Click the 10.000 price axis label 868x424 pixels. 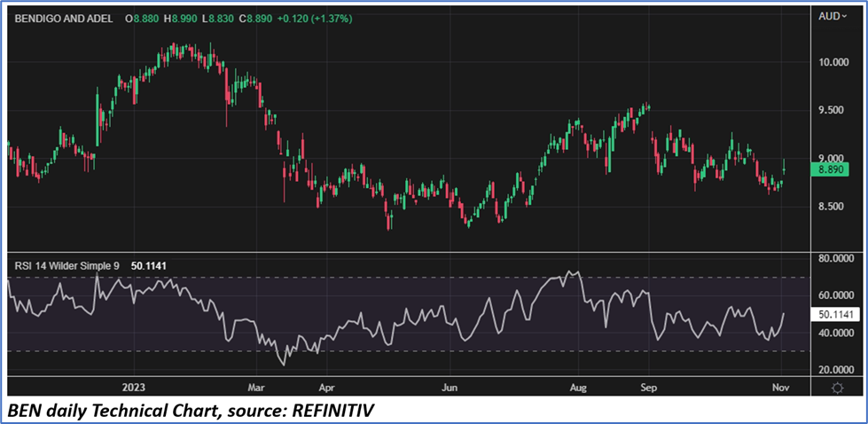coord(833,63)
